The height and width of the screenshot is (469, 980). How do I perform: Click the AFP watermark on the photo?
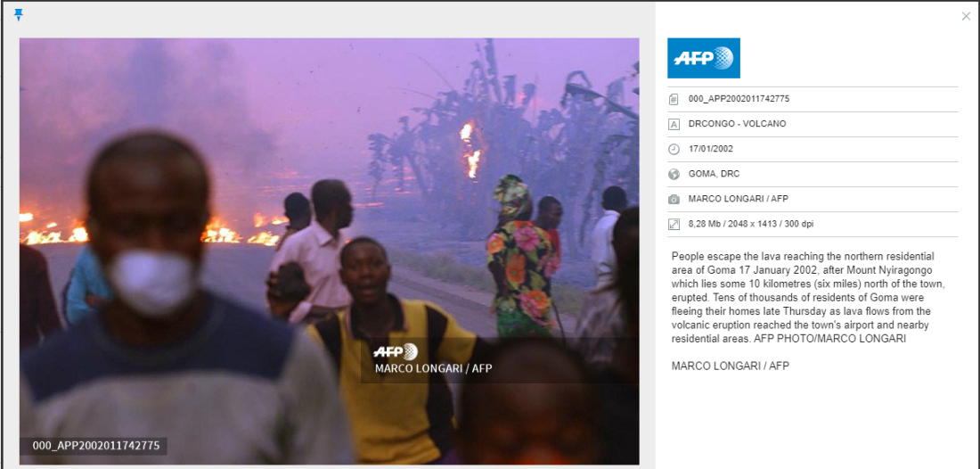[x=396, y=351]
